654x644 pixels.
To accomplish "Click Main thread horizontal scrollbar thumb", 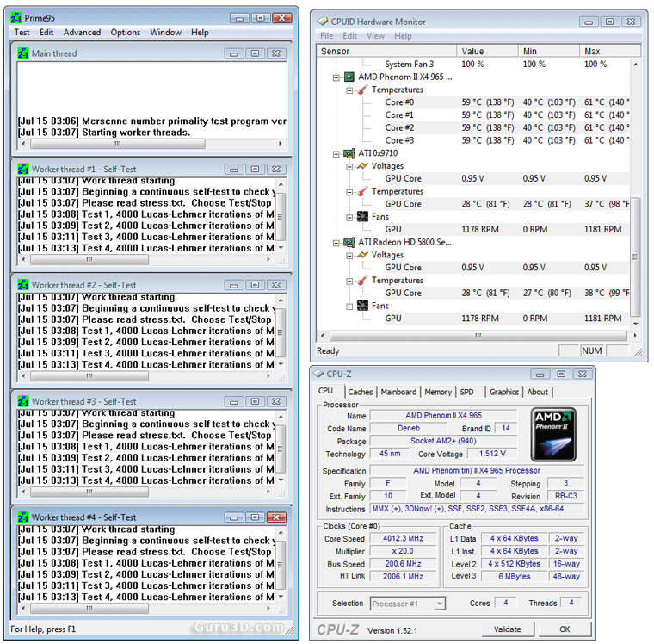I will 118,144.
